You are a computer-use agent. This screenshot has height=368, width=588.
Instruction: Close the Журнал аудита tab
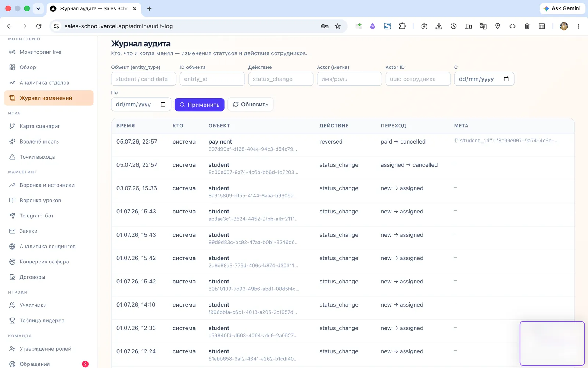[135, 8]
